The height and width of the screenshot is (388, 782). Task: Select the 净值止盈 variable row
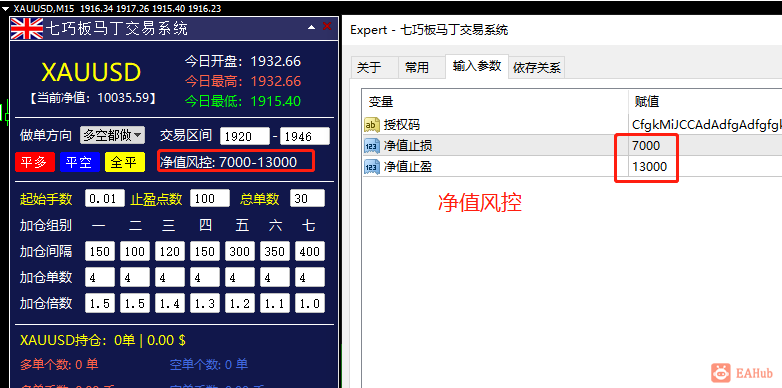(572, 167)
